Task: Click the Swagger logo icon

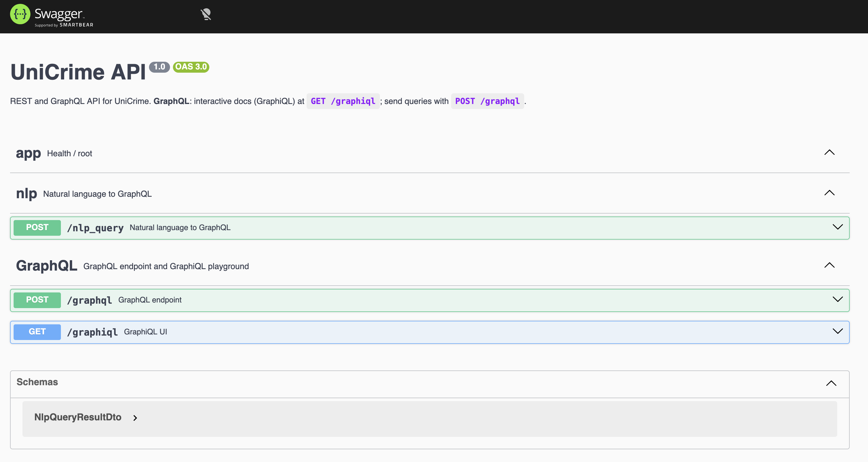Action: pyautogui.click(x=20, y=14)
